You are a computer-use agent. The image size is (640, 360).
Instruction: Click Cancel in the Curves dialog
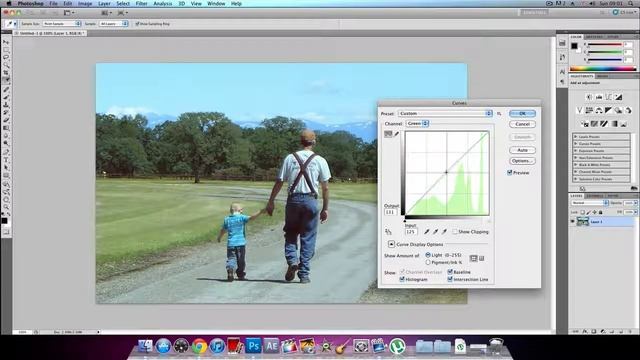522,124
